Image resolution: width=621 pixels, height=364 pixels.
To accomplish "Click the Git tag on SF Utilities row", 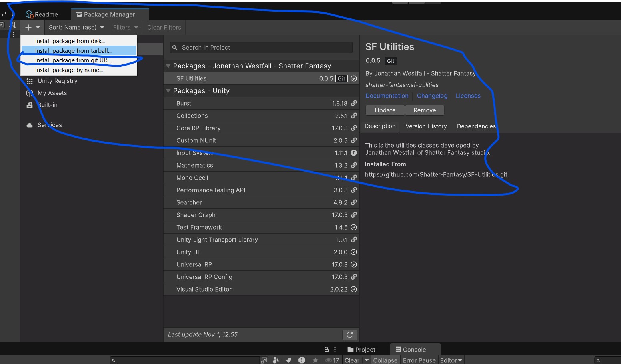I will click(341, 78).
